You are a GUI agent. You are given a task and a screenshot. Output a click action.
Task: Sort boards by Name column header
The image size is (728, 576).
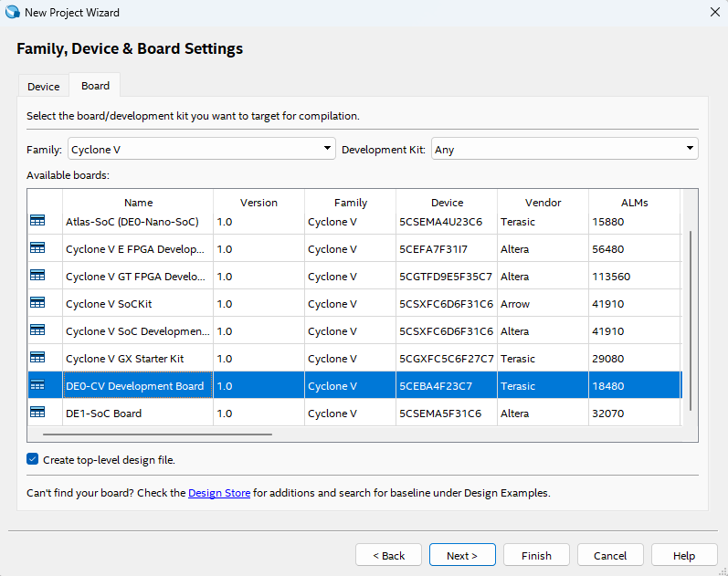click(x=138, y=203)
